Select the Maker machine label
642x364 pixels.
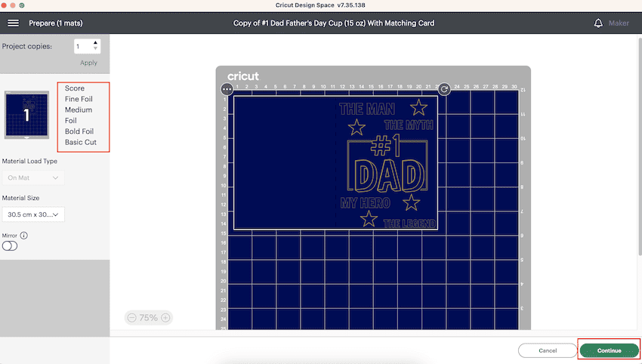[x=619, y=23]
